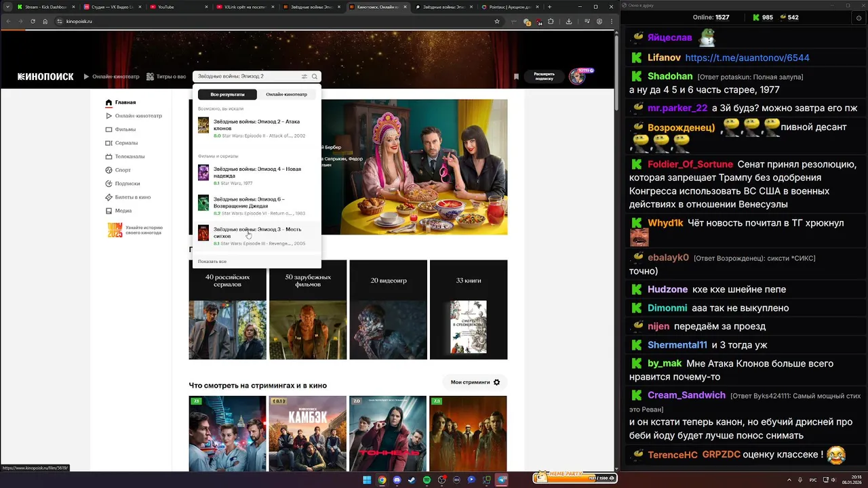Open Windows Start menu

click(367, 480)
